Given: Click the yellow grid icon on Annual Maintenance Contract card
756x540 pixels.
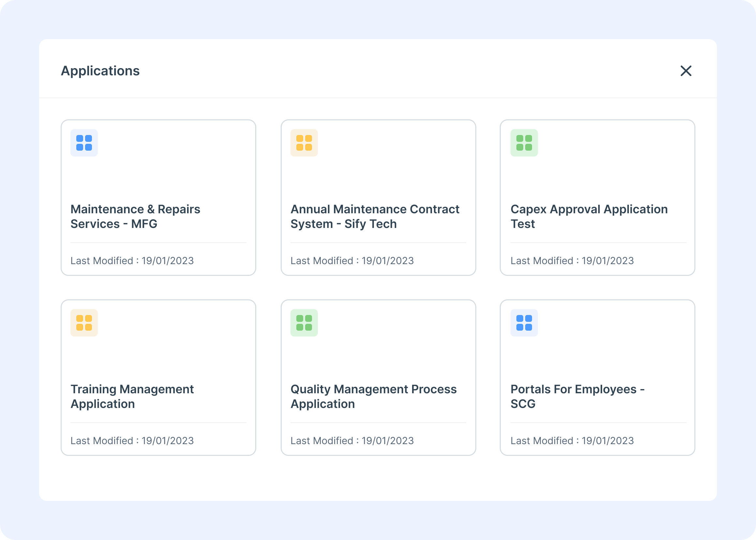Looking at the screenshot, I should coord(304,142).
